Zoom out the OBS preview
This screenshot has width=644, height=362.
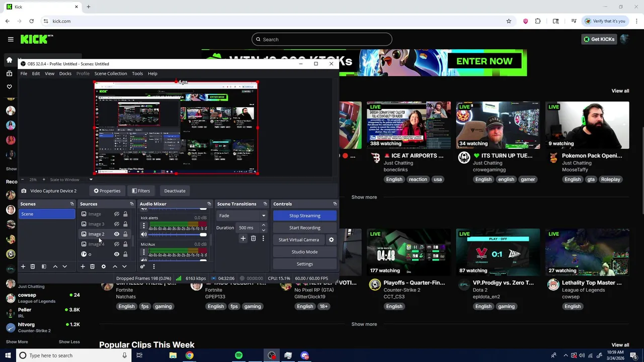point(22,179)
